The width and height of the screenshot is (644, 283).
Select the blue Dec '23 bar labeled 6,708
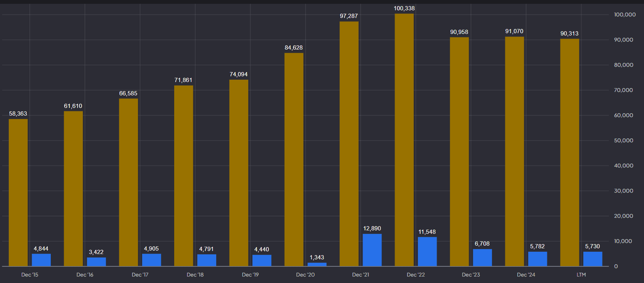pyautogui.click(x=482, y=257)
